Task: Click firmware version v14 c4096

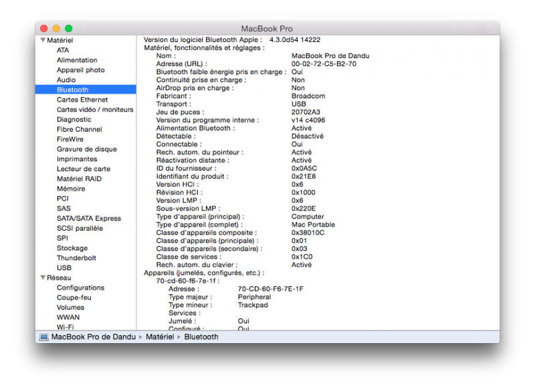Action: click(308, 120)
